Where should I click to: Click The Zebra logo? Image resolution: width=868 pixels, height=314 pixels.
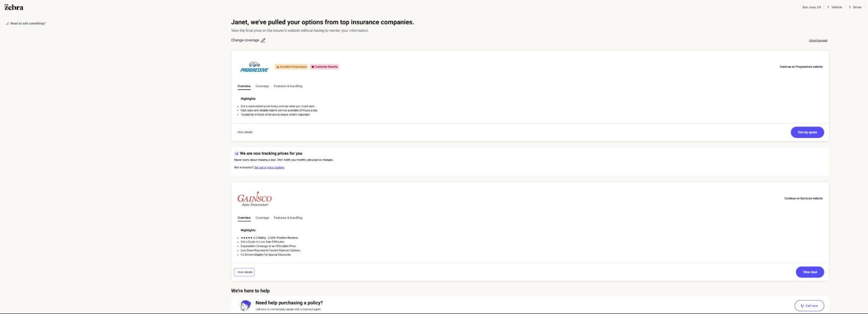coord(14,7)
